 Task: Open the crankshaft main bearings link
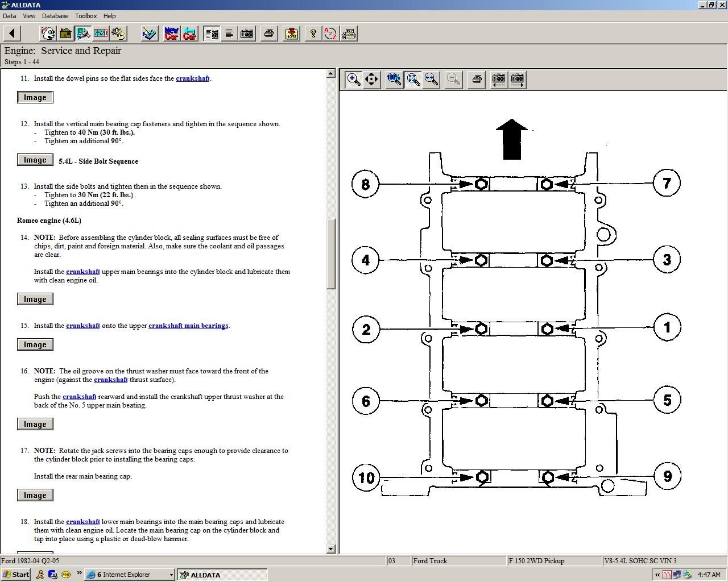188,326
